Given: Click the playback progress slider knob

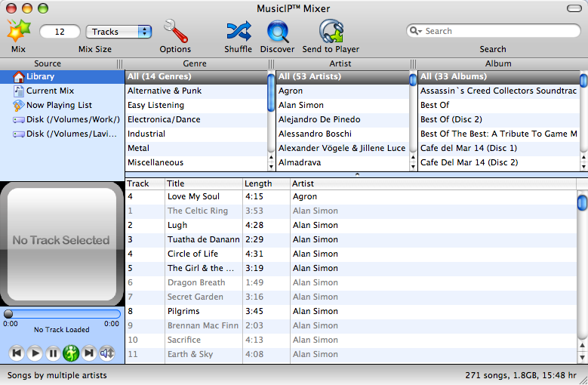Looking at the screenshot, I should coord(8,314).
